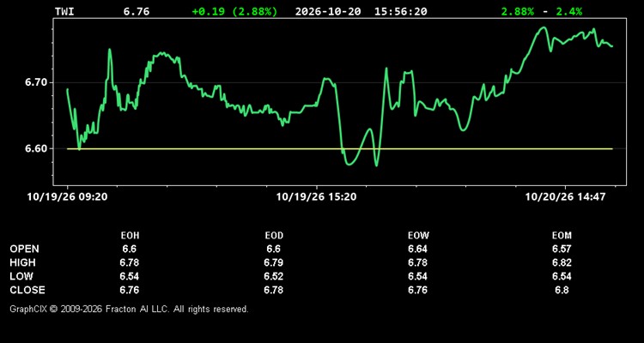Click the EOW column header
Screen dimensions: 644x343
coord(418,236)
